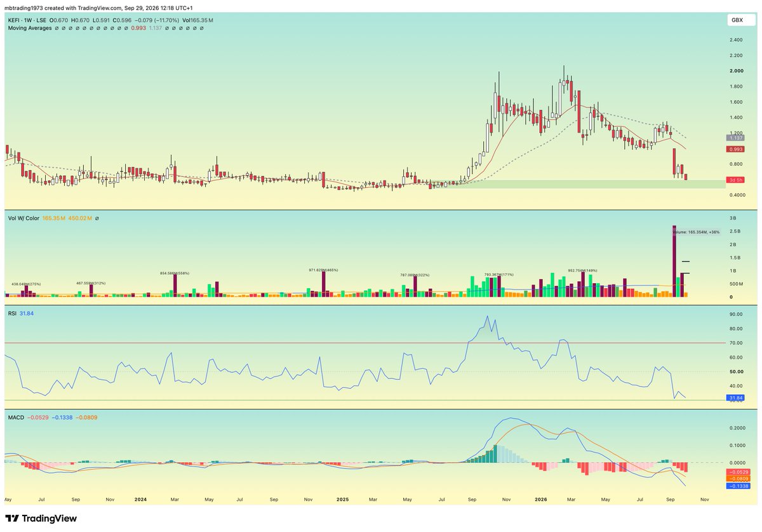Click the 2024 label on the time axis
762x532 pixels.
pyautogui.click(x=141, y=500)
